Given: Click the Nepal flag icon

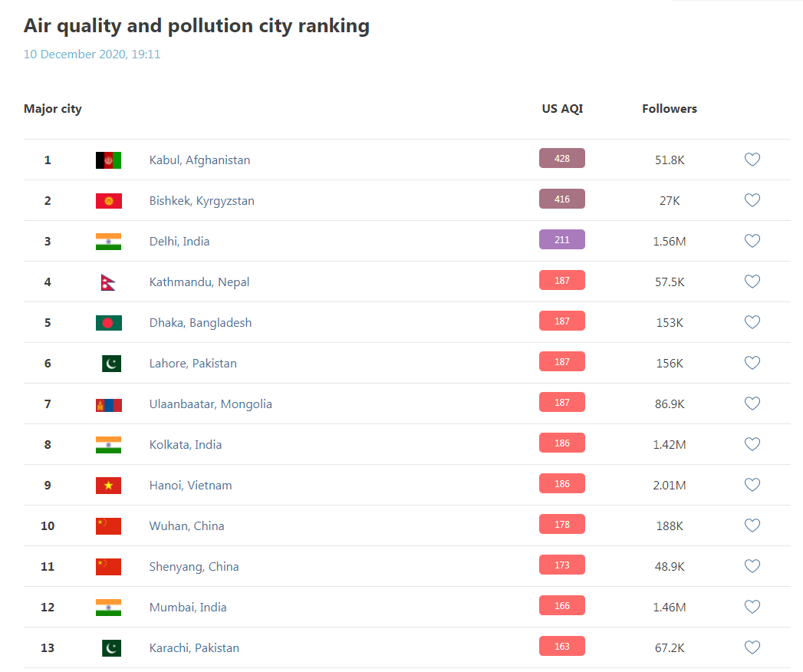Looking at the screenshot, I should coord(108,282).
